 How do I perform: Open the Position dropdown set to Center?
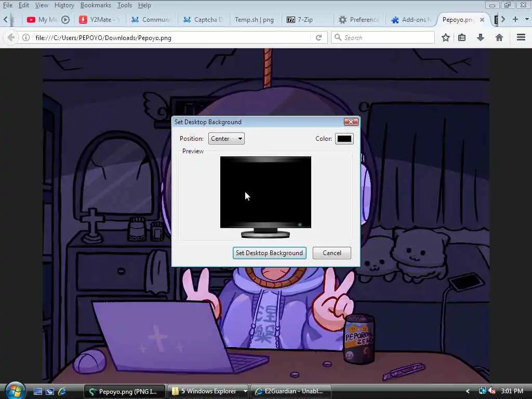[227, 138]
